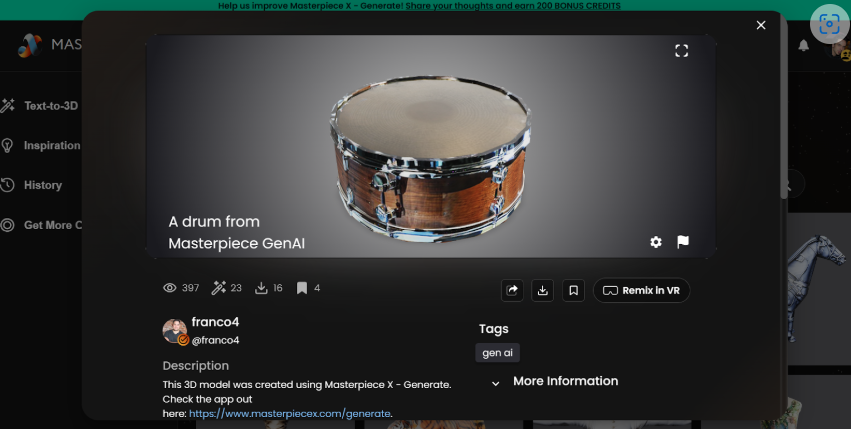Open notifications bell
The image size is (851, 429).
(804, 46)
